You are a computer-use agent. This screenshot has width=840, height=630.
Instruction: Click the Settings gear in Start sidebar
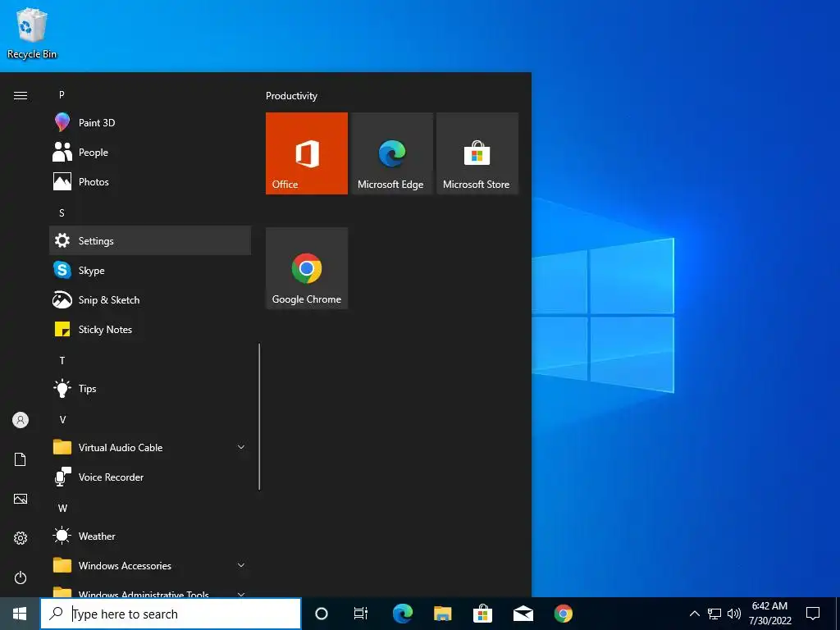coord(21,538)
